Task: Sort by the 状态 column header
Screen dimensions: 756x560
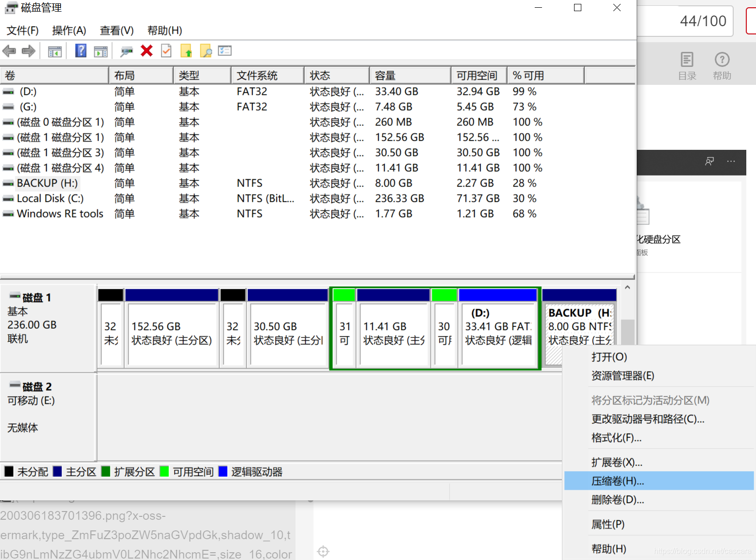Action: (x=337, y=76)
